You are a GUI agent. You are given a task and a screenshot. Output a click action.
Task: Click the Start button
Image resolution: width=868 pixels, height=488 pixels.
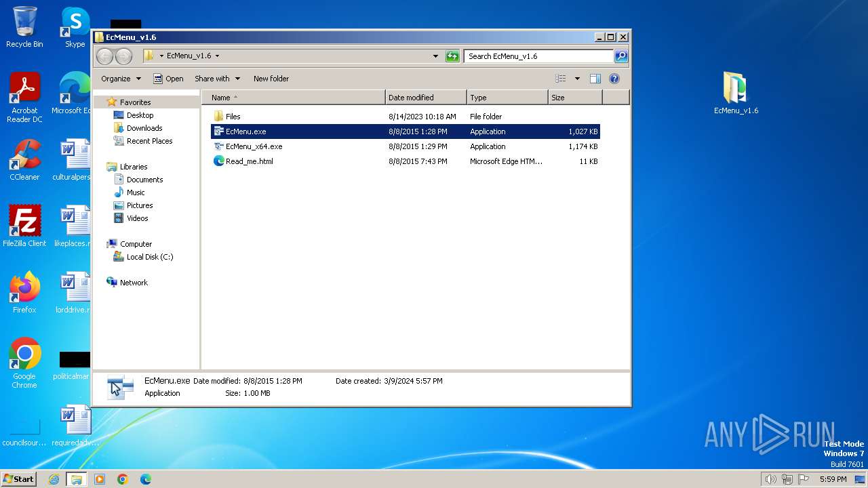(x=19, y=479)
